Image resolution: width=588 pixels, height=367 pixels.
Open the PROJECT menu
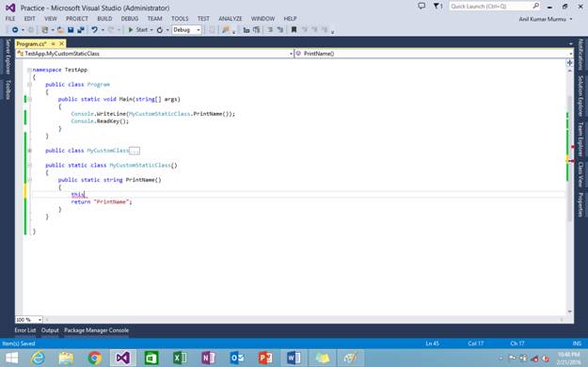[77, 19]
